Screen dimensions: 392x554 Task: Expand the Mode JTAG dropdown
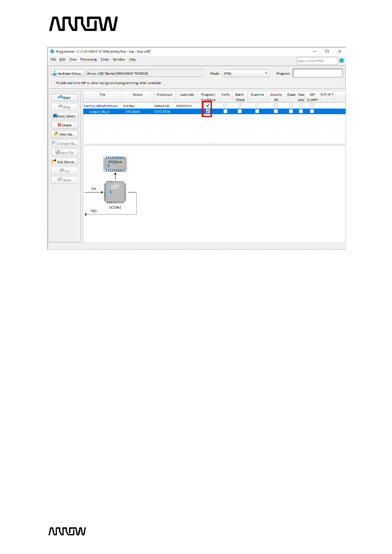246,73
